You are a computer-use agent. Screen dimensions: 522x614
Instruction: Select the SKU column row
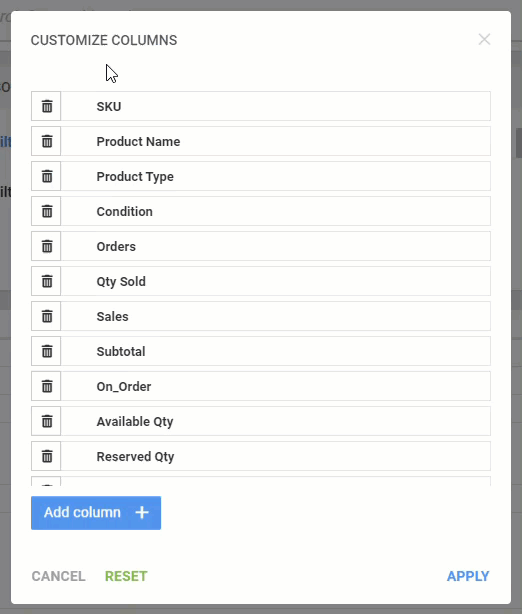276,106
